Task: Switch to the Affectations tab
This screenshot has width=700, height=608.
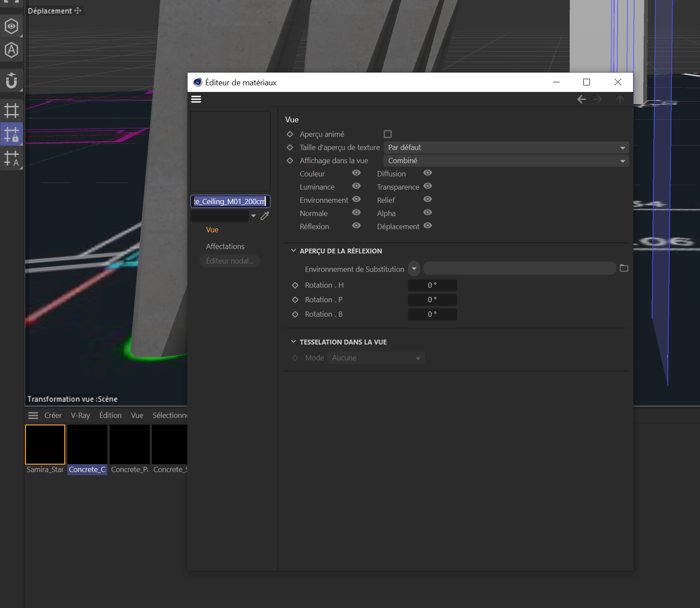Action: tap(225, 246)
